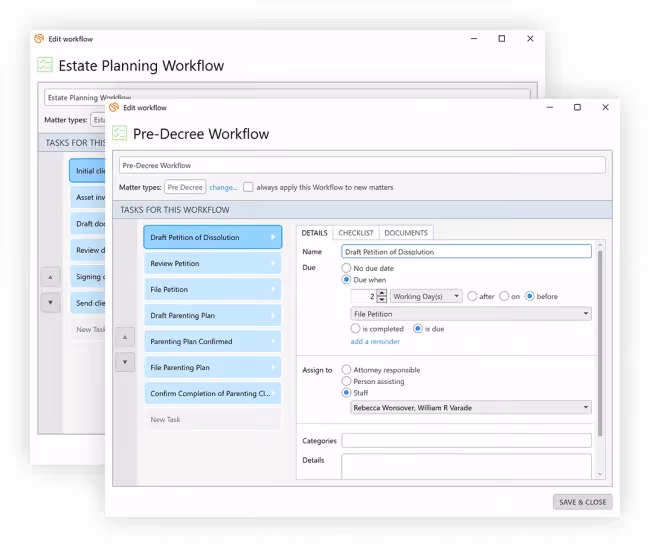Viewport: 650px width, 547px height.
Task: Expand the File Parenting Plan task arrow
Action: point(273,367)
